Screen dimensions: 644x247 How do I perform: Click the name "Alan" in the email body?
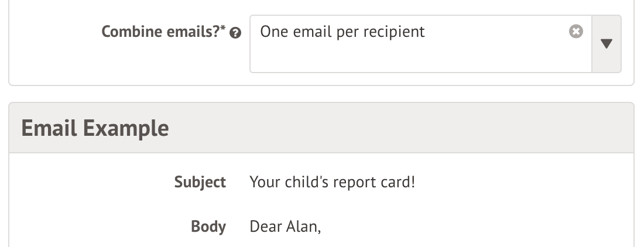(x=303, y=227)
